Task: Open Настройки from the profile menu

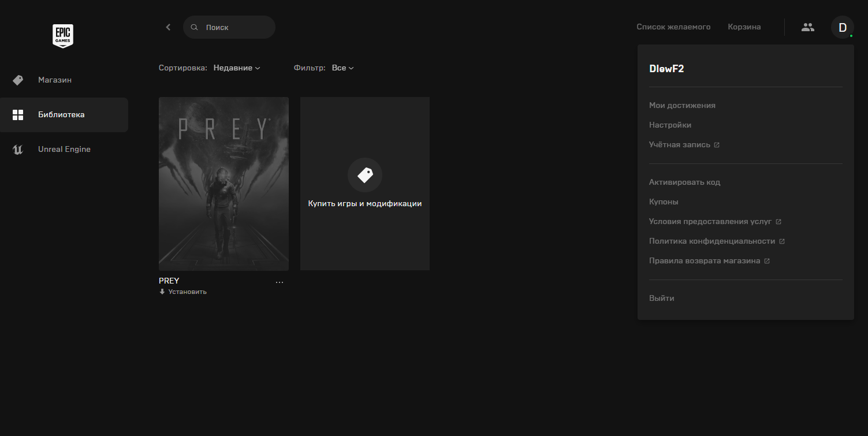Action: 670,125
